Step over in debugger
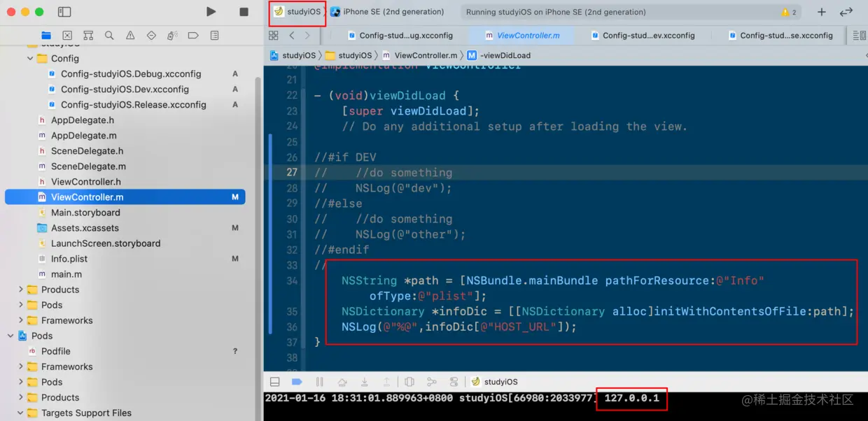 tap(342, 382)
